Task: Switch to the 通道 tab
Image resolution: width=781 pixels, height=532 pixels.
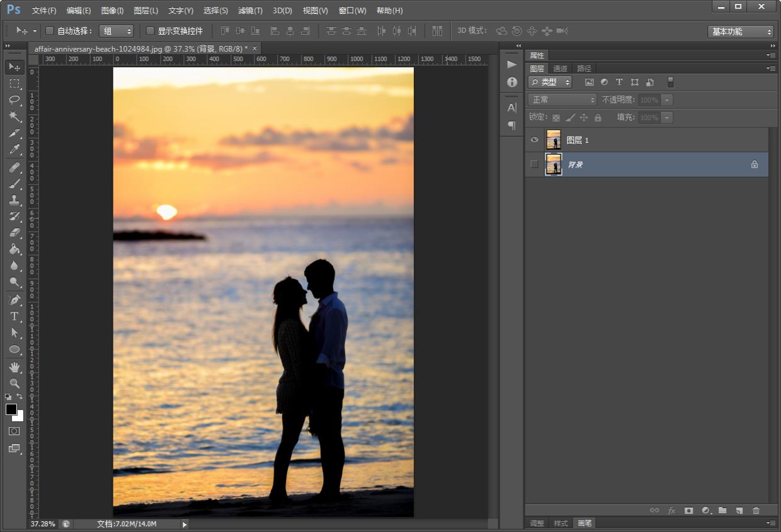Action: [x=560, y=69]
